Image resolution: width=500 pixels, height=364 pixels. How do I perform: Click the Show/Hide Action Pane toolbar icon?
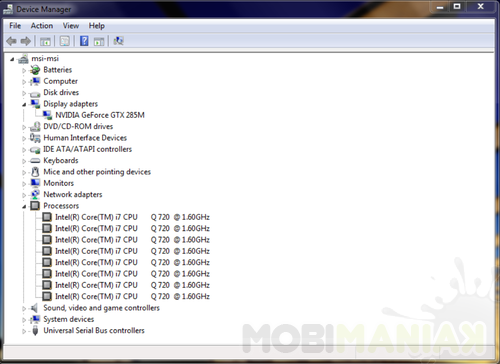[99, 41]
